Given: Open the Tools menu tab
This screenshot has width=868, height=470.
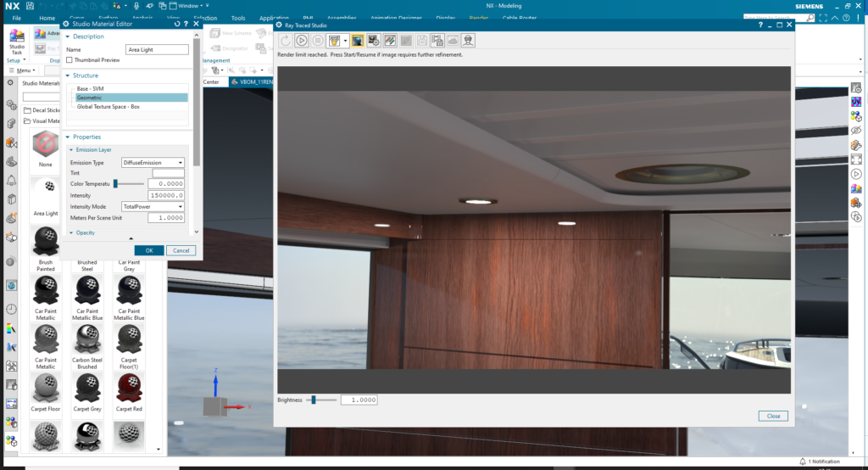Looking at the screenshot, I should click(x=238, y=18).
